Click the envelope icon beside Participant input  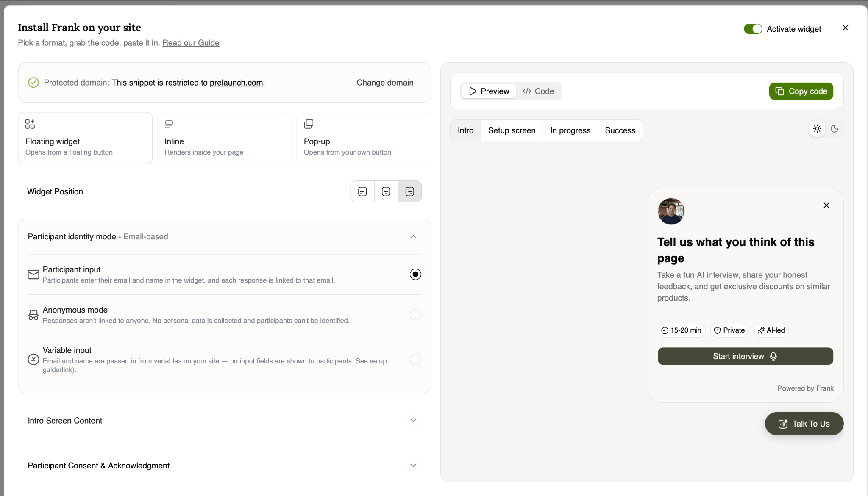pyautogui.click(x=33, y=274)
